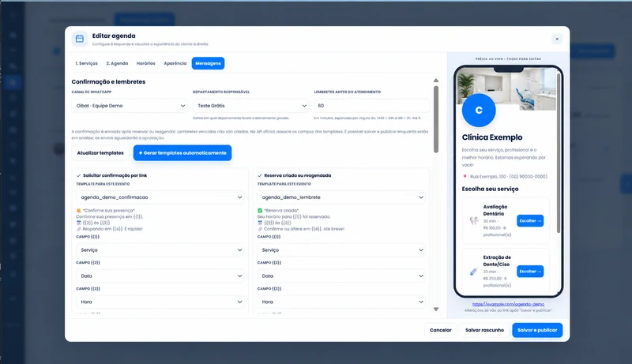Click Salvar e publicar button
This screenshot has width=632, height=364.
(x=537, y=330)
